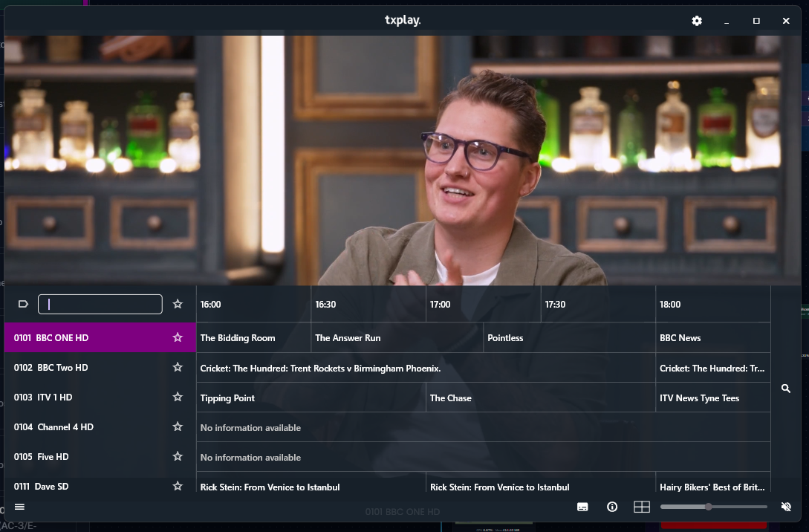Open hamburger menu at bottom left
Viewport: 809px width, 532px height.
pos(19,507)
